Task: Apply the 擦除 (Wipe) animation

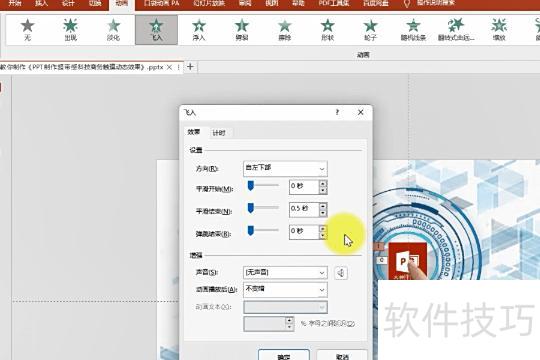Action: pyautogui.click(x=284, y=30)
